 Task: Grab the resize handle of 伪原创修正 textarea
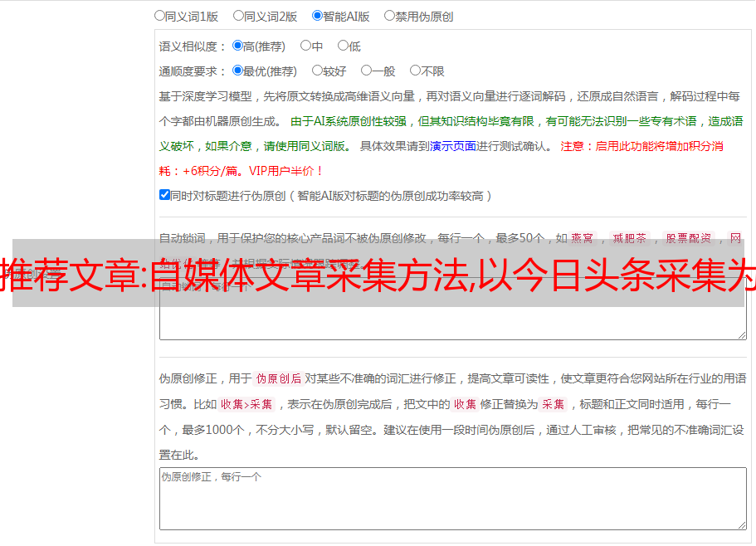(742, 525)
